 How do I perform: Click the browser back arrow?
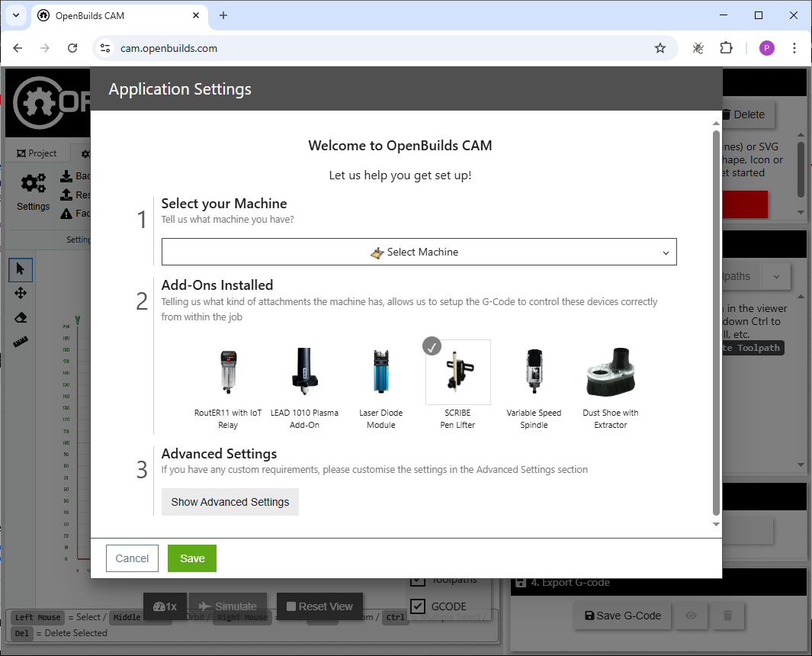(18, 48)
